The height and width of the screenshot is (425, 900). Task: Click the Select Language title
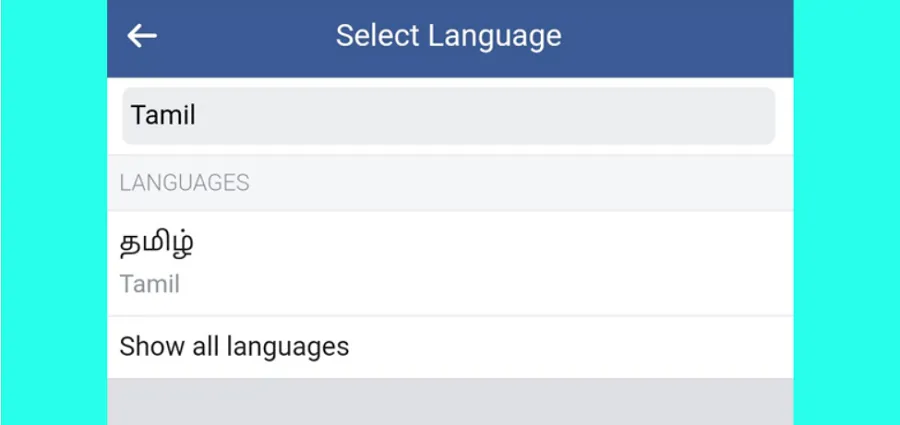tap(448, 36)
